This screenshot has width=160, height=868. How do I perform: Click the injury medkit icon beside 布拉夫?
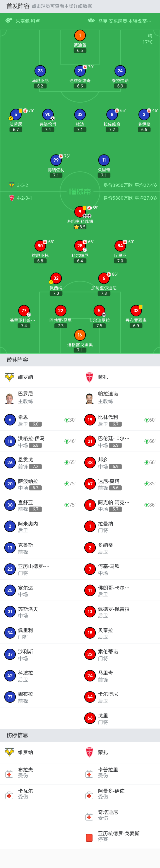(x=10, y=774)
